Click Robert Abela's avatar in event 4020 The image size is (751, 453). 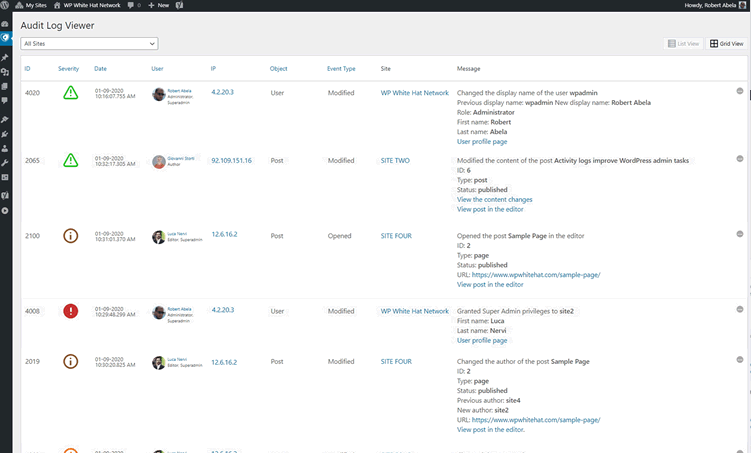click(158, 93)
